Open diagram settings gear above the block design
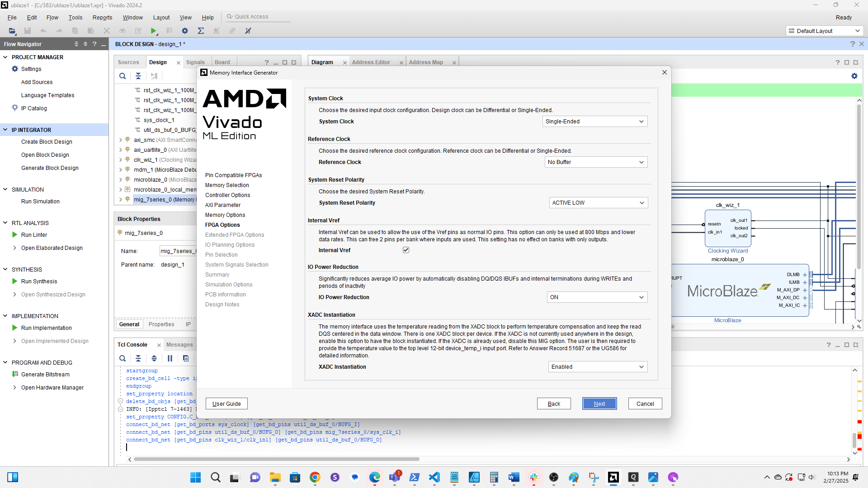This screenshot has width=868, height=488. [x=854, y=76]
